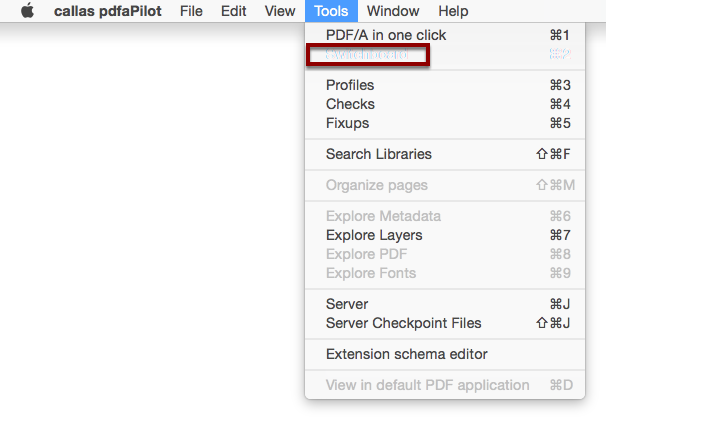728x421 pixels.
Task: Open the Edit menu
Action: 234,11
